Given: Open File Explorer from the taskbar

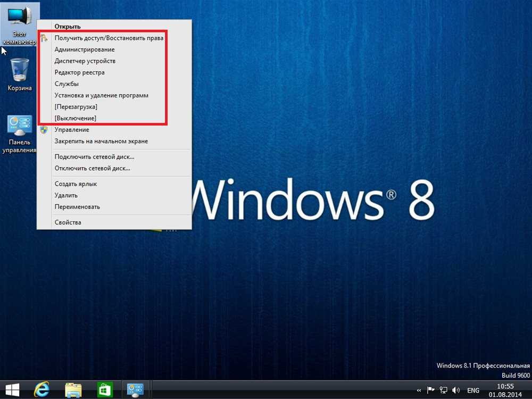Looking at the screenshot, I should [73, 390].
